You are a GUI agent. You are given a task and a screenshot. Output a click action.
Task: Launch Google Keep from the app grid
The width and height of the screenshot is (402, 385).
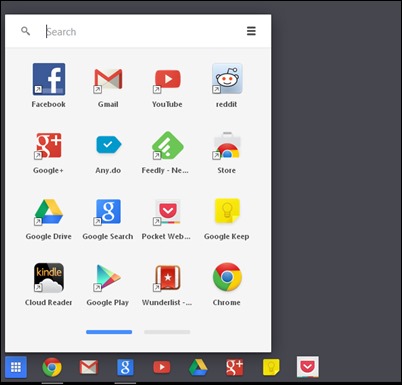pyautogui.click(x=227, y=211)
